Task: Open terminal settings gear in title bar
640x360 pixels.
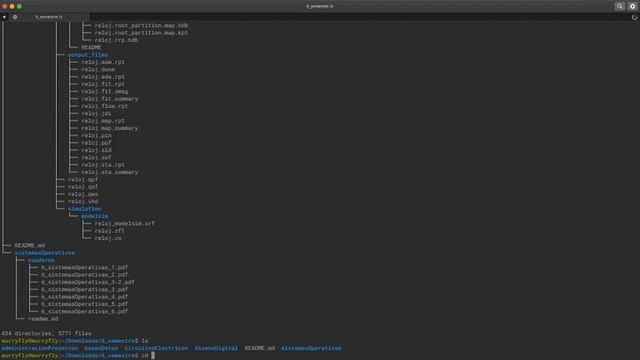Action: [632, 6]
